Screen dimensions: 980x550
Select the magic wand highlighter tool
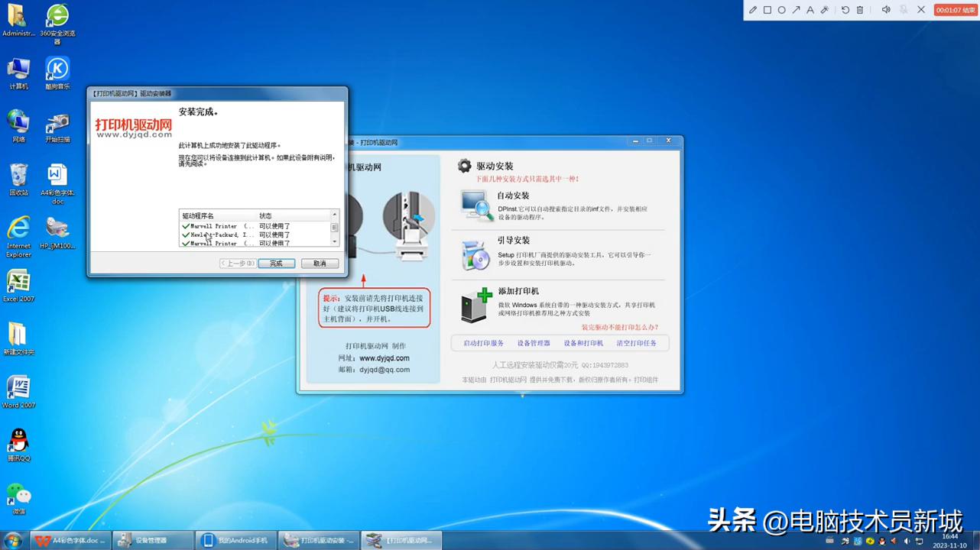pyautogui.click(x=825, y=10)
